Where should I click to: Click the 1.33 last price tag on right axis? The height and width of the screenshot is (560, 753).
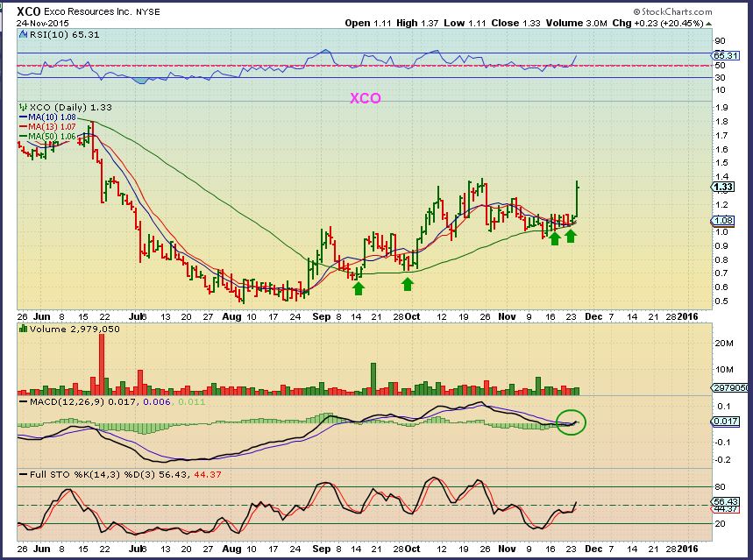coord(724,188)
